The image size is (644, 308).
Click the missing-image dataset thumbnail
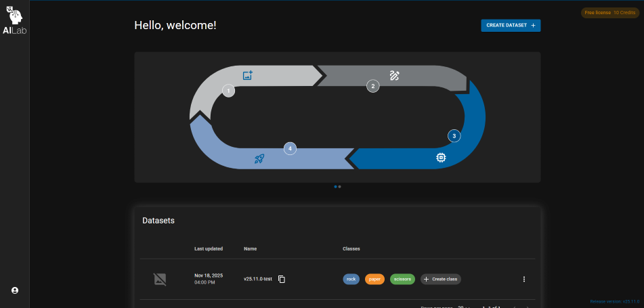160,279
